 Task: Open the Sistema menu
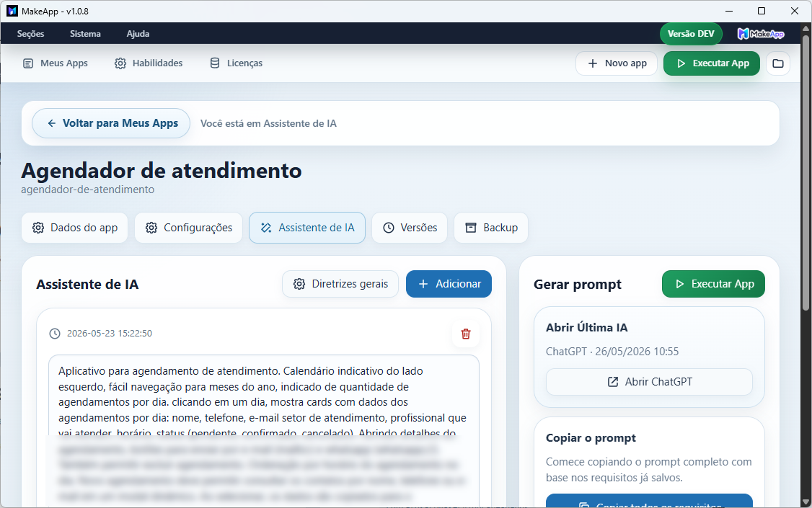pos(85,34)
